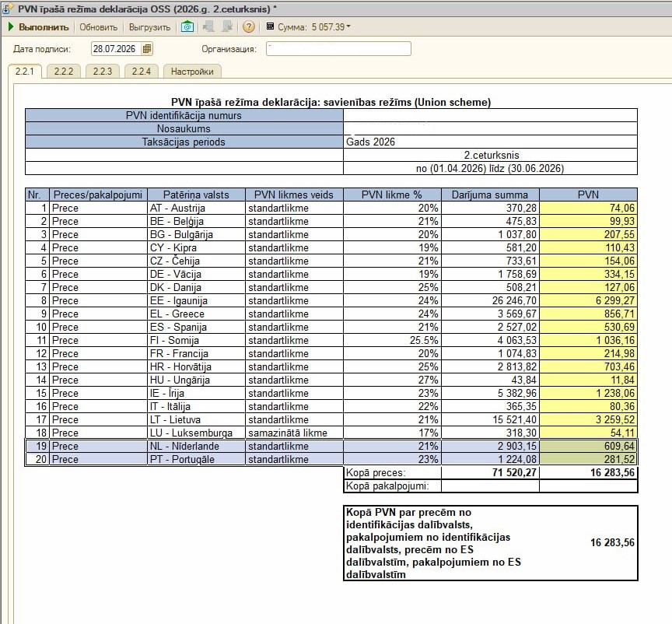
Task: Click the 'samazinātā likme' cell
Action: click(x=295, y=433)
